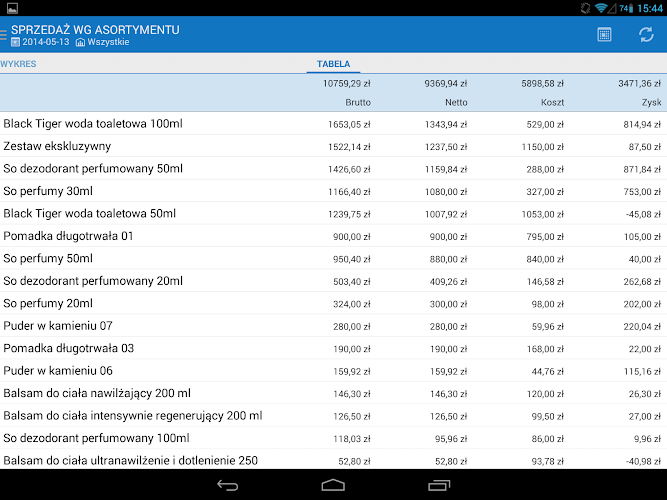
Task: Tap the Puder w kamieniu 07 row
Action: click(334, 326)
